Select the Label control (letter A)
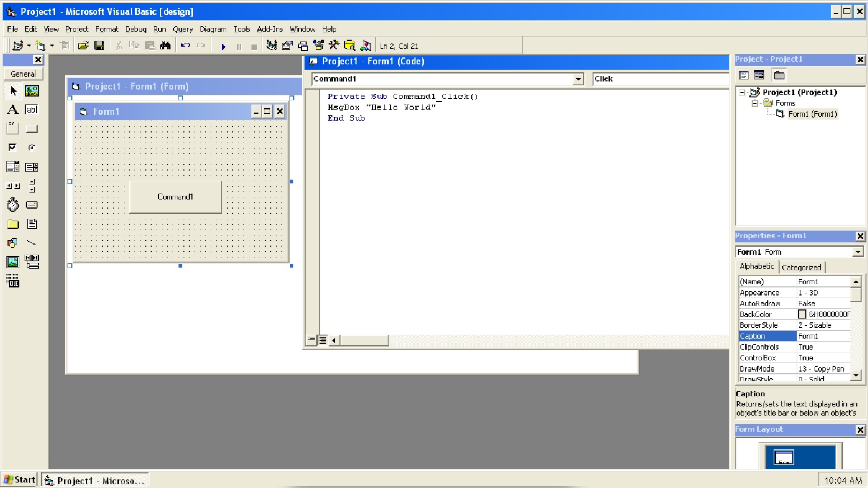This screenshot has width=868, height=488. click(13, 110)
